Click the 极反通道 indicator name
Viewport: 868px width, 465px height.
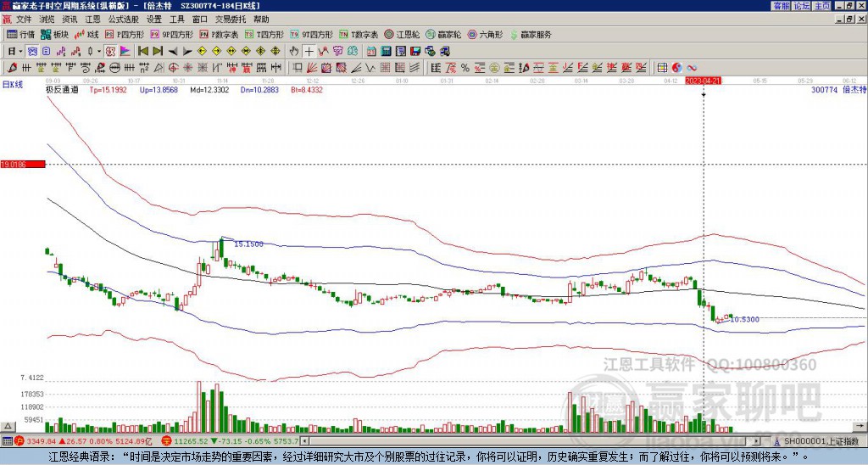pyautogui.click(x=62, y=89)
